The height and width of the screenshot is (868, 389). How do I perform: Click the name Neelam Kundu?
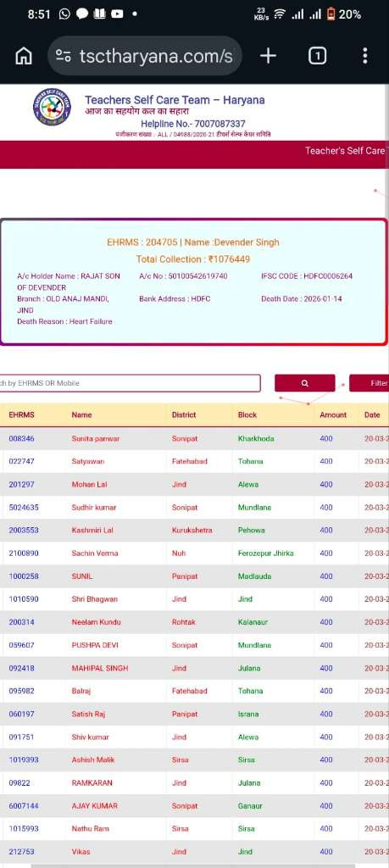(x=97, y=622)
